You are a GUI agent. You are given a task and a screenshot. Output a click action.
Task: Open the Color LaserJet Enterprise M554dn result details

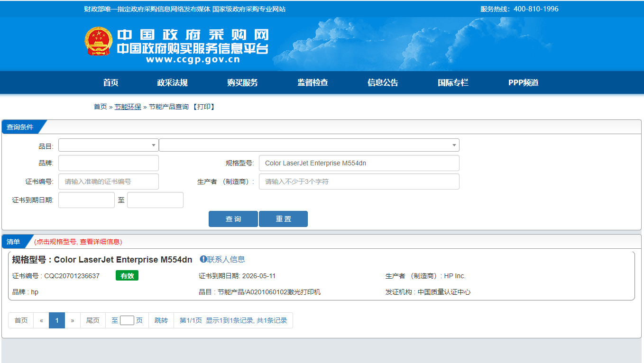123,260
